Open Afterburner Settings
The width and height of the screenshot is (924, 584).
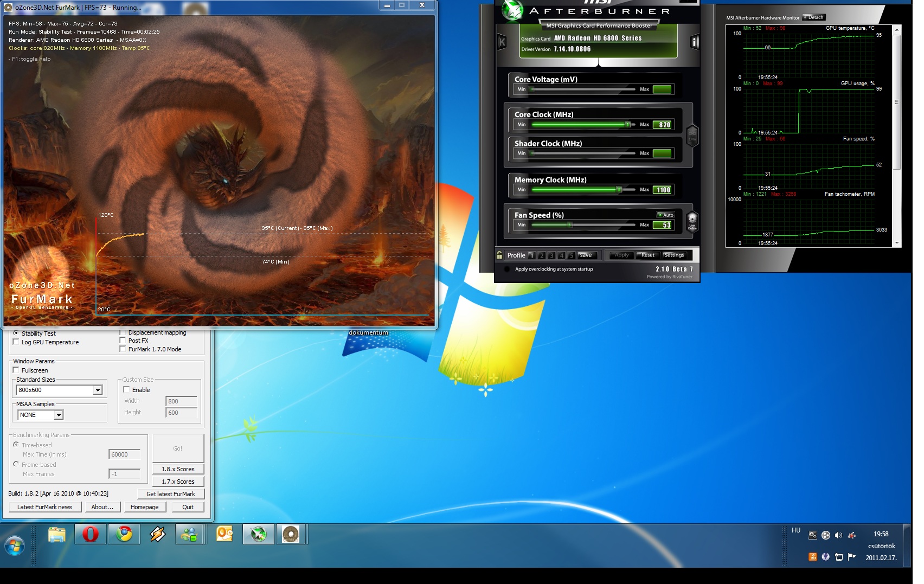click(674, 255)
